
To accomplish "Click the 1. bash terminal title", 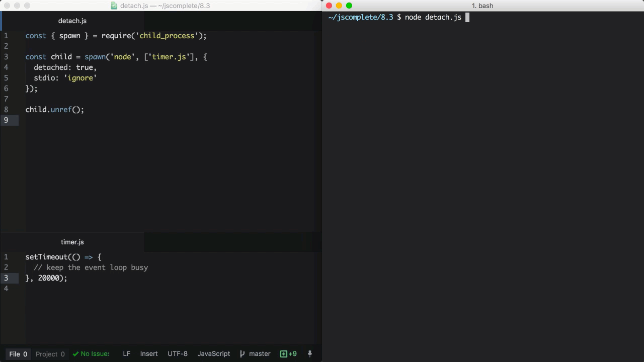I will click(x=482, y=6).
